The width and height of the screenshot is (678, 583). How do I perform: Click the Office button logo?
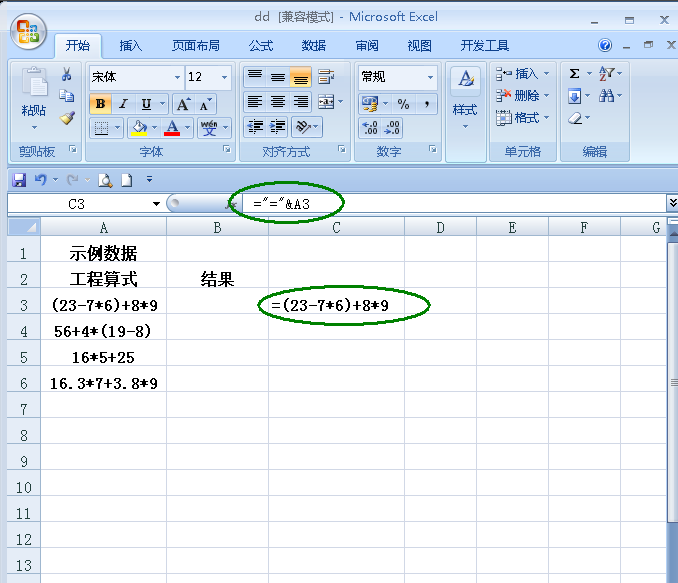coord(28,30)
